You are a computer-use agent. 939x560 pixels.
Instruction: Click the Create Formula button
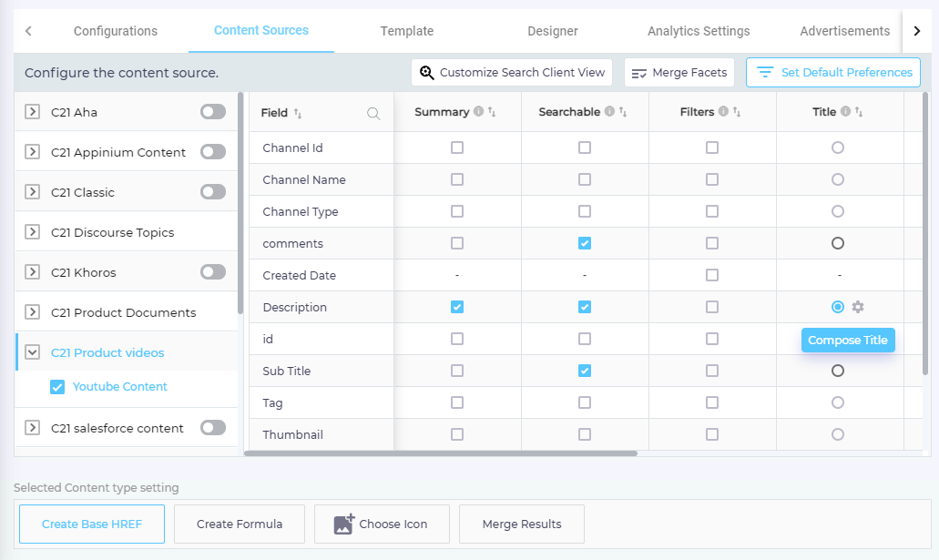[240, 524]
